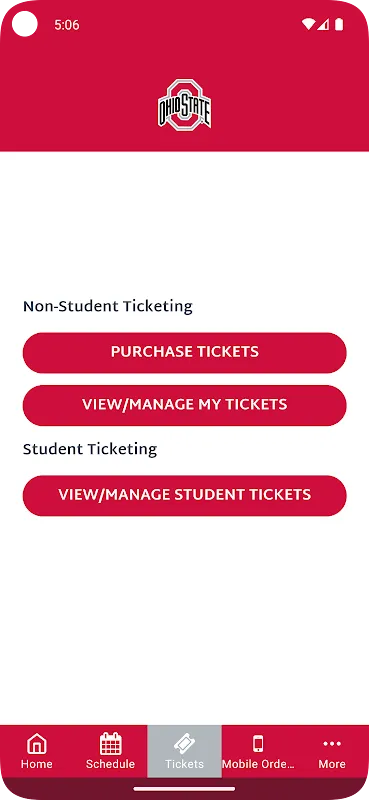The width and height of the screenshot is (369, 800).
Task: Click the PURCHASE TICKETS button
Action: 184,353
